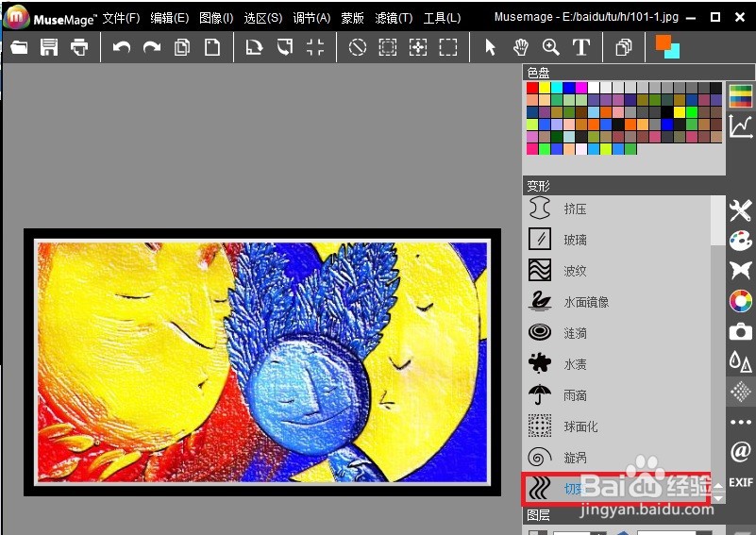Apply the 水渍 water stain effect
The height and width of the screenshot is (535, 756).
coord(616,364)
